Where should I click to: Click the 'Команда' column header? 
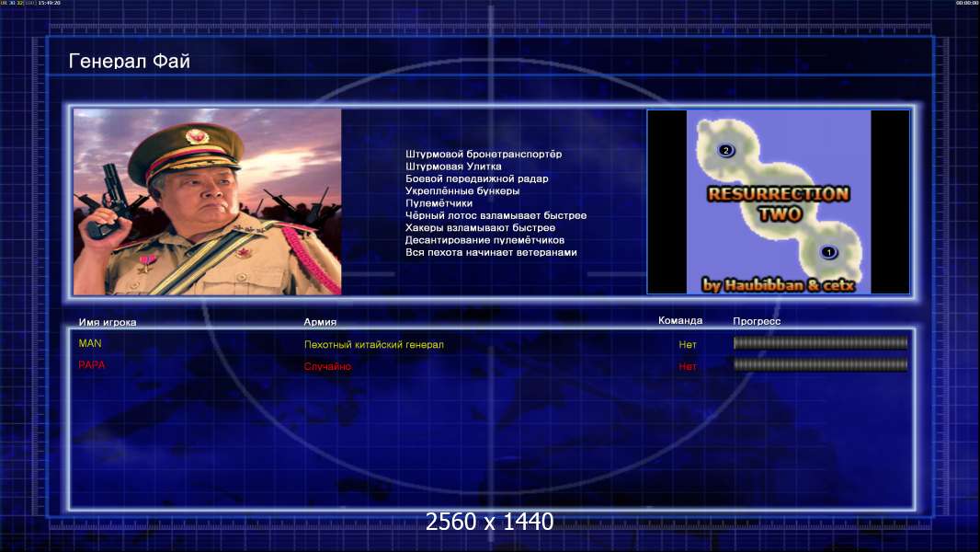click(680, 321)
